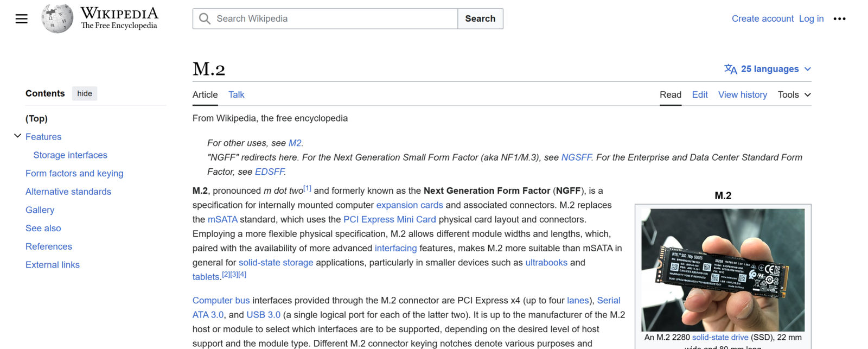The height and width of the screenshot is (349, 868).
Task: Click the language translation icon
Action: tap(730, 69)
